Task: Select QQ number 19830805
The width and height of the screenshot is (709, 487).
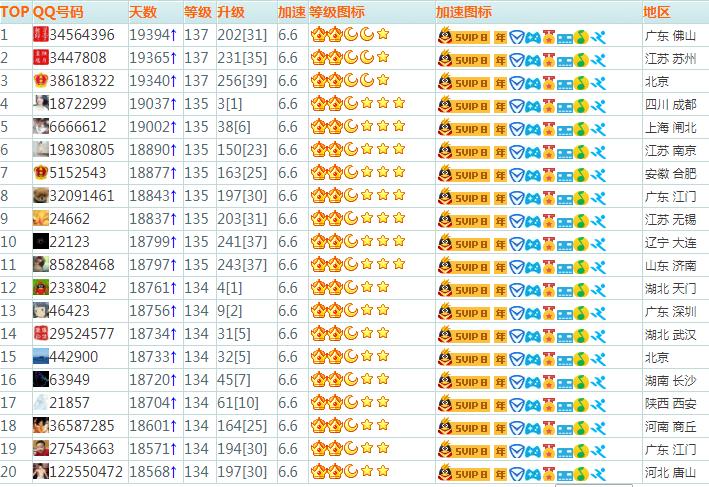Action: tap(82, 150)
